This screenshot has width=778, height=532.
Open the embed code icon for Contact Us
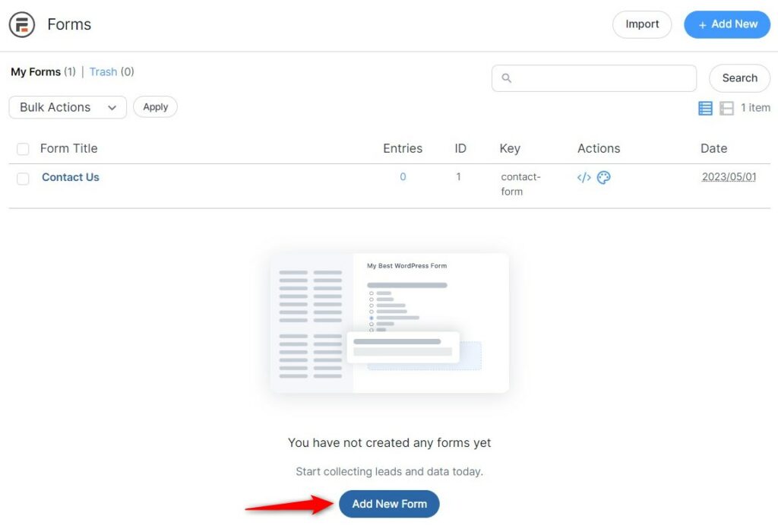coord(584,178)
